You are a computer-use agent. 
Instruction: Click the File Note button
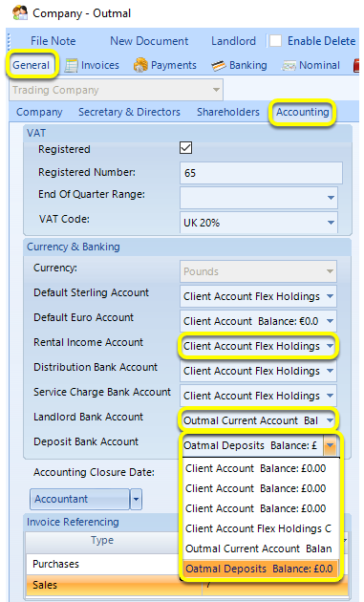53,41
